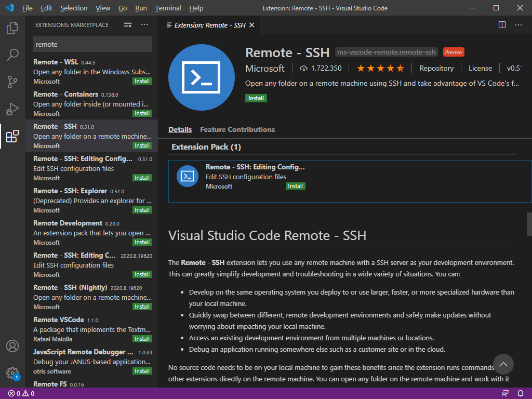Click the editor vertical scrollbar thumb

coord(529,224)
